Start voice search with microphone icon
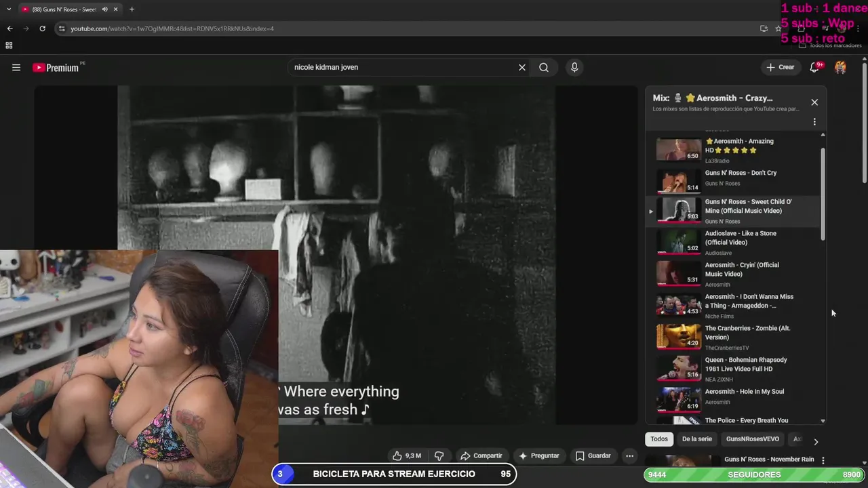The image size is (868, 488). [574, 67]
